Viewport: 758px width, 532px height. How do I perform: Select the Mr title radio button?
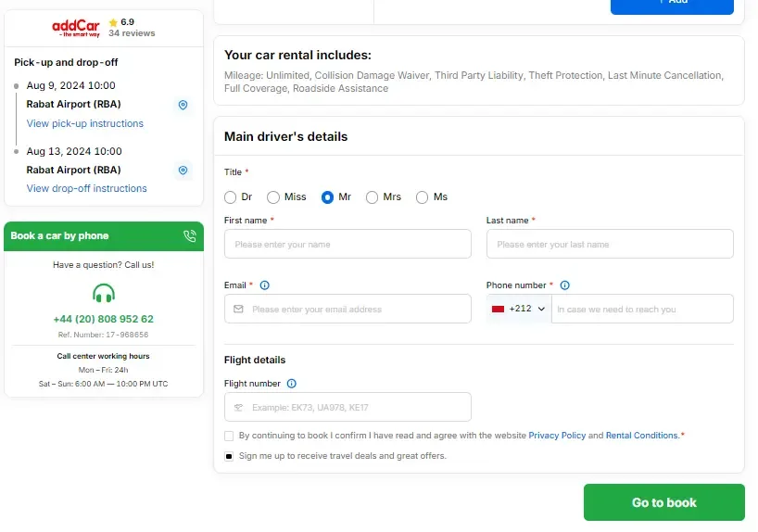coord(327,197)
